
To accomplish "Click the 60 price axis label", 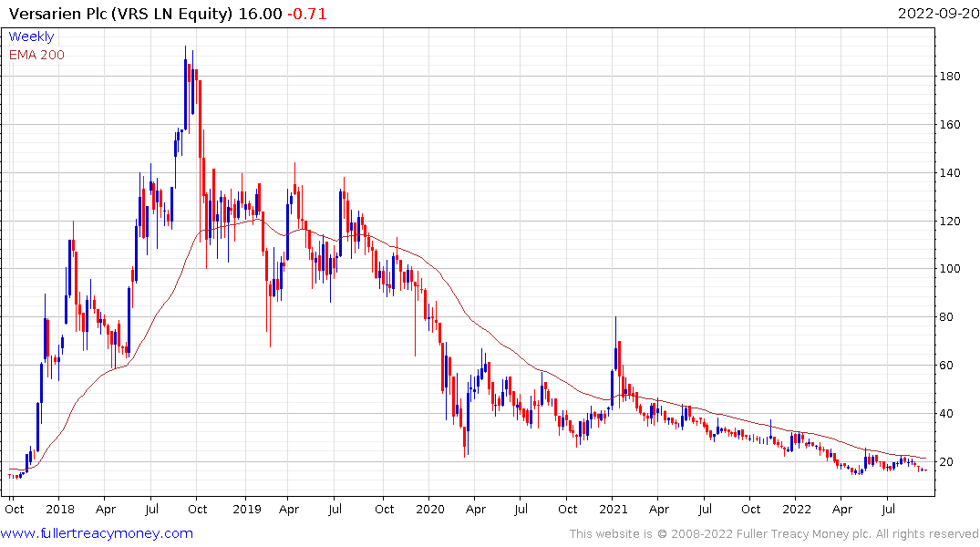I will click(x=946, y=365).
